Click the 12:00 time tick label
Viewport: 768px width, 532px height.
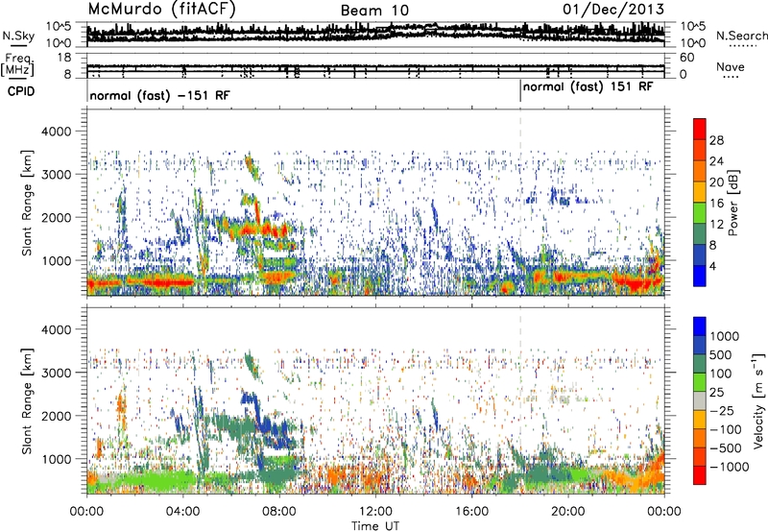pos(375,512)
